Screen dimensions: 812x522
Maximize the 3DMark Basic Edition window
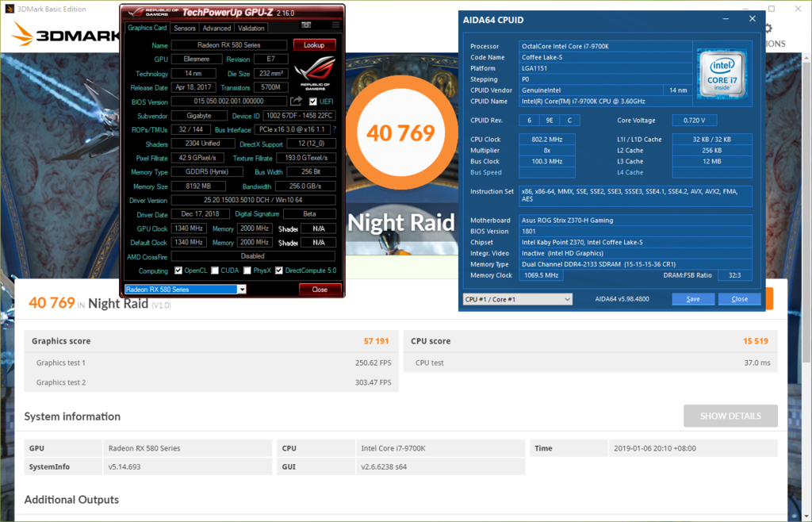click(771, 9)
